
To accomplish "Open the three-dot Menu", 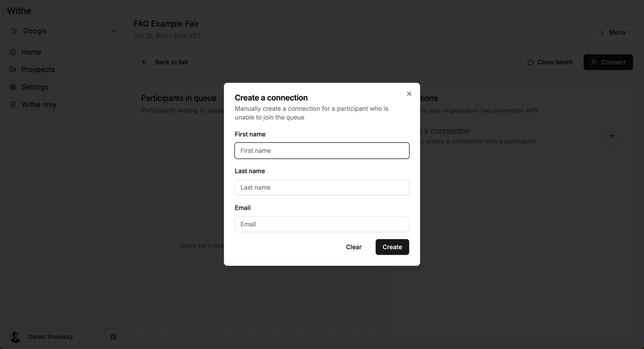I will coord(612,32).
